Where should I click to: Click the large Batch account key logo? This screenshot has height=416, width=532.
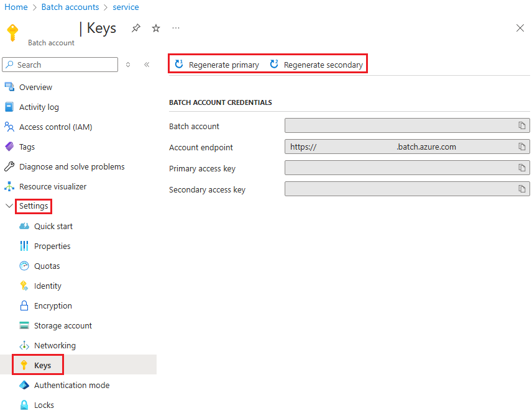click(12, 33)
